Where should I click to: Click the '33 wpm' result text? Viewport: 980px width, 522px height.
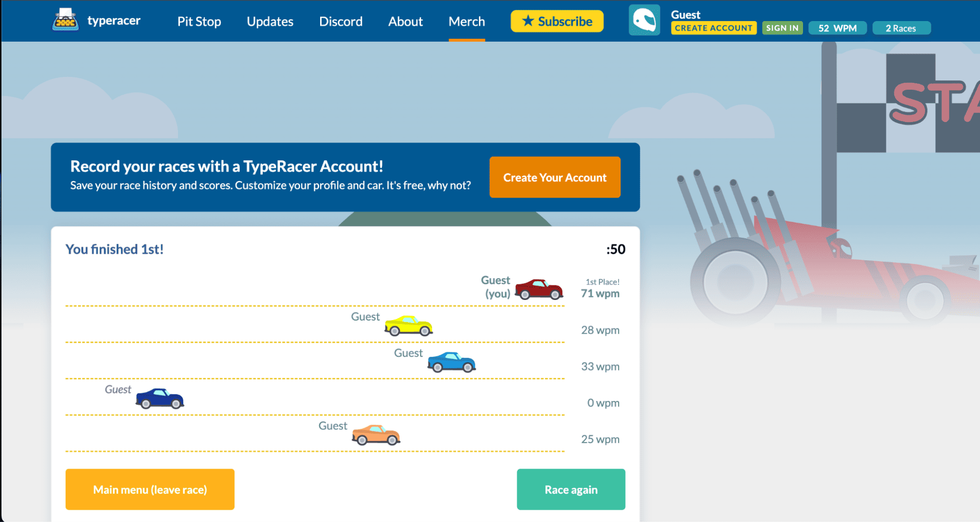(600, 366)
